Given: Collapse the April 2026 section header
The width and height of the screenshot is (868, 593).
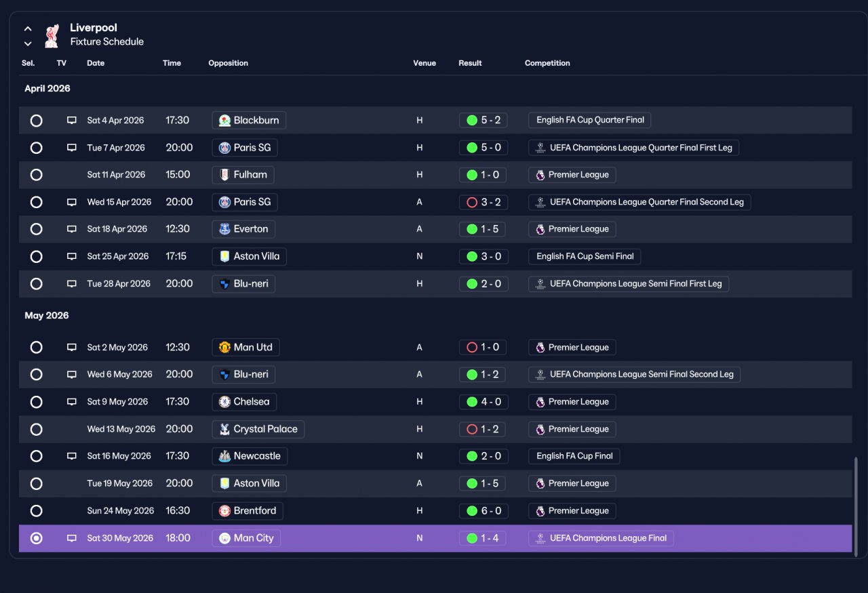Looking at the screenshot, I should tap(47, 89).
